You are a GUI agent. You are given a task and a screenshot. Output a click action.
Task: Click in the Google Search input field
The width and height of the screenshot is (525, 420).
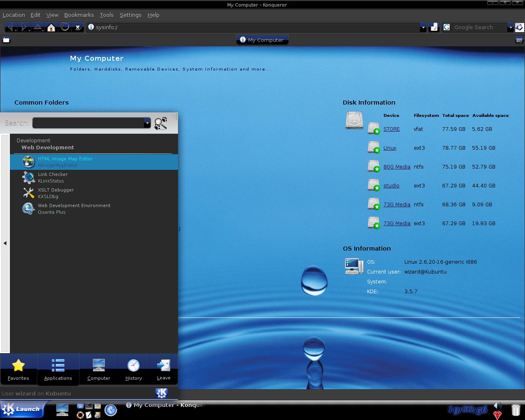tap(479, 27)
